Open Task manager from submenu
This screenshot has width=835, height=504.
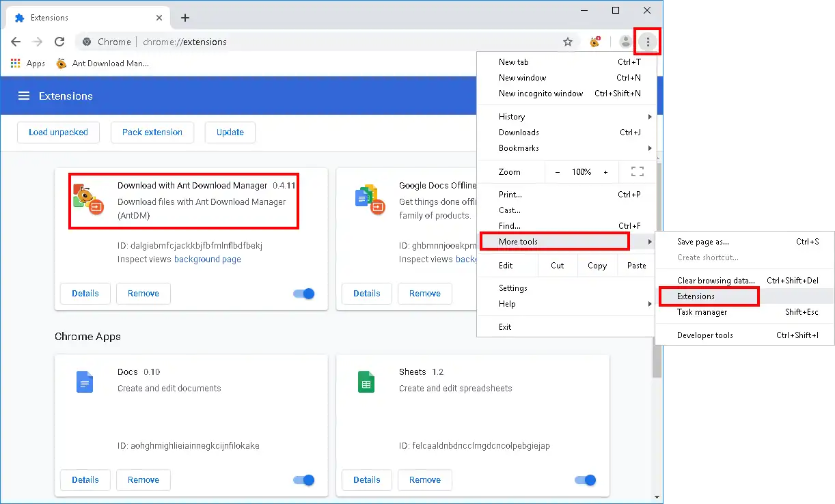coord(745,312)
